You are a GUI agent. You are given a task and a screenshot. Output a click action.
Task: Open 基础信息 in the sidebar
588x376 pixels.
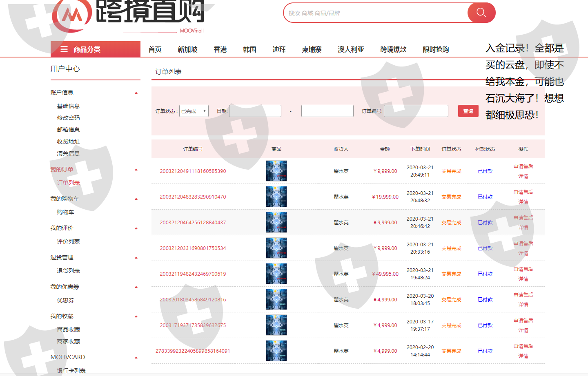click(68, 106)
